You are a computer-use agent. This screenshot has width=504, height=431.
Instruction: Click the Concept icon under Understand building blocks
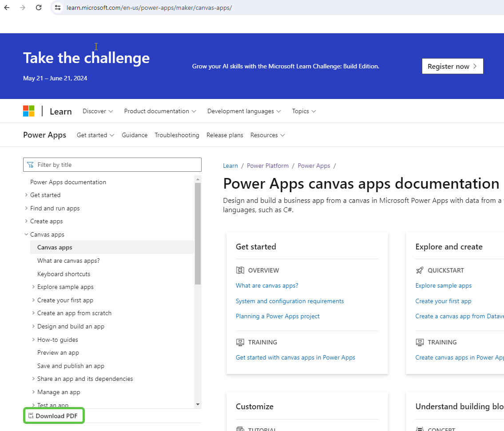click(420, 429)
